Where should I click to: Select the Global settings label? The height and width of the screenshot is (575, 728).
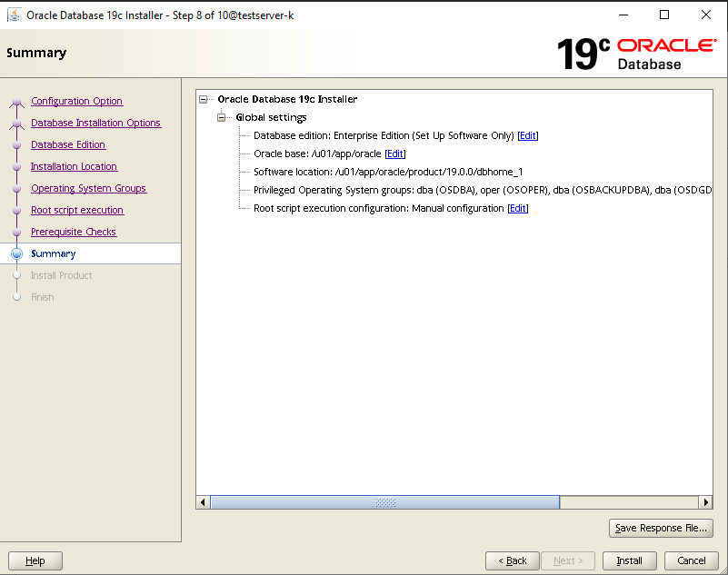coord(271,117)
